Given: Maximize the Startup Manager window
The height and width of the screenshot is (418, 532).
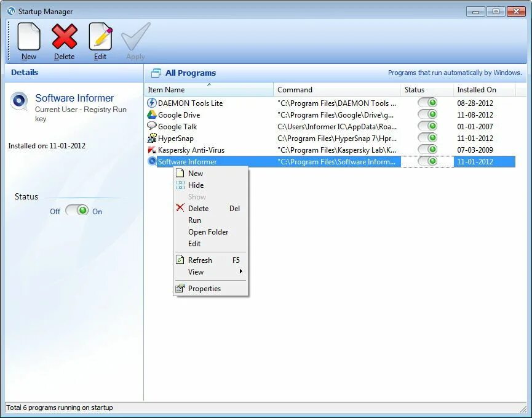Looking at the screenshot, I should pyautogui.click(x=496, y=12).
